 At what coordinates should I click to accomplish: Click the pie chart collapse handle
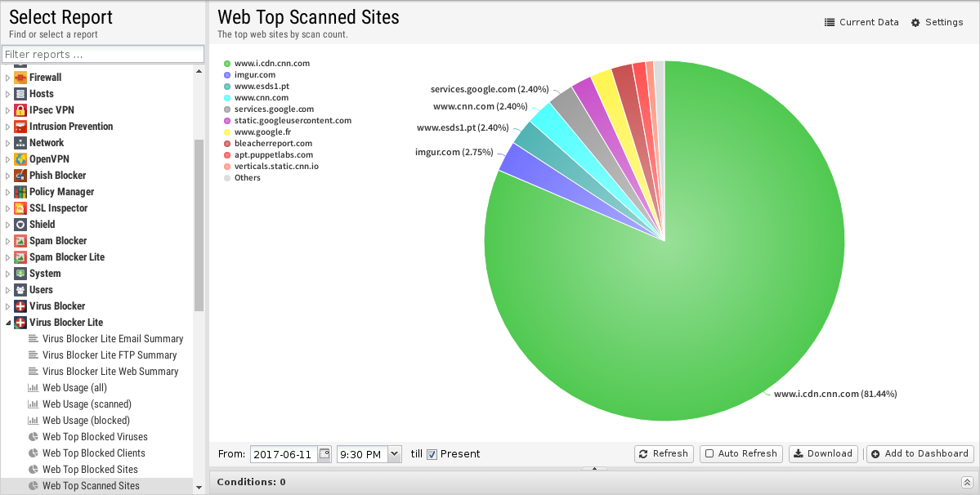coord(594,468)
